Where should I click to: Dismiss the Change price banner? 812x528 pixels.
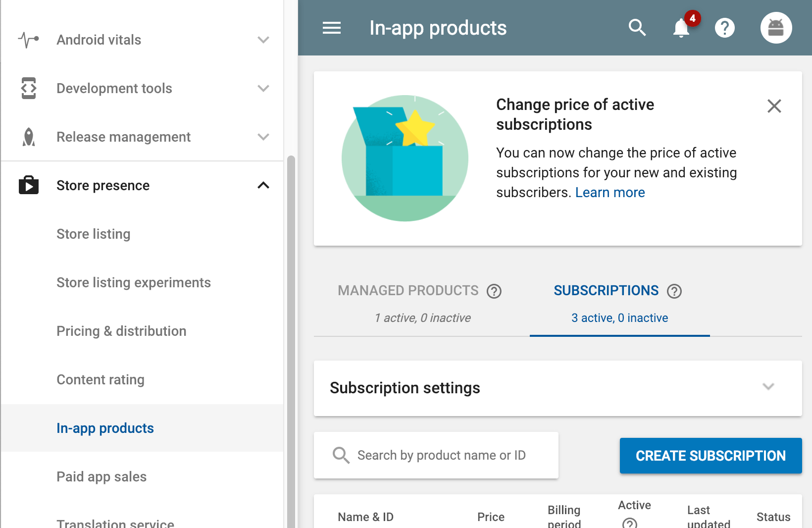[x=774, y=106]
